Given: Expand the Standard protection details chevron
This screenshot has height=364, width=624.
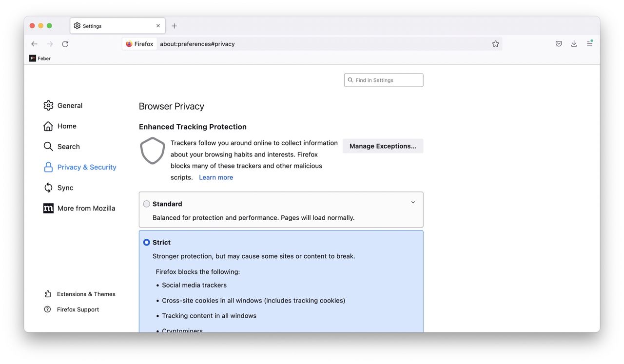Looking at the screenshot, I should [413, 202].
